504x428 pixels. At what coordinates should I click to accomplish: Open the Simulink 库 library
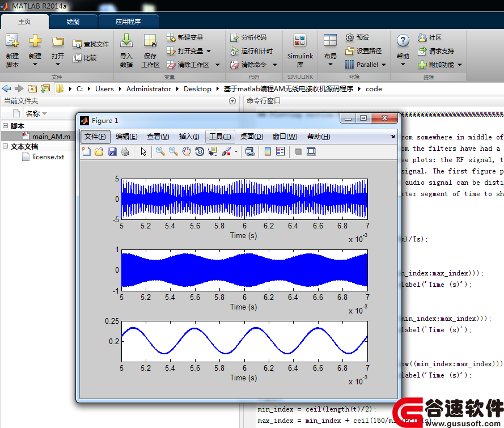[x=300, y=51]
